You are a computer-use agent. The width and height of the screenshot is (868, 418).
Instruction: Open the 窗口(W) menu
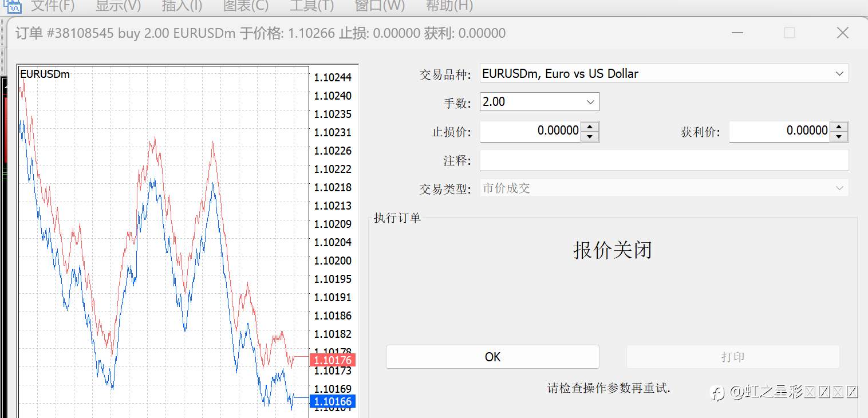point(380,6)
